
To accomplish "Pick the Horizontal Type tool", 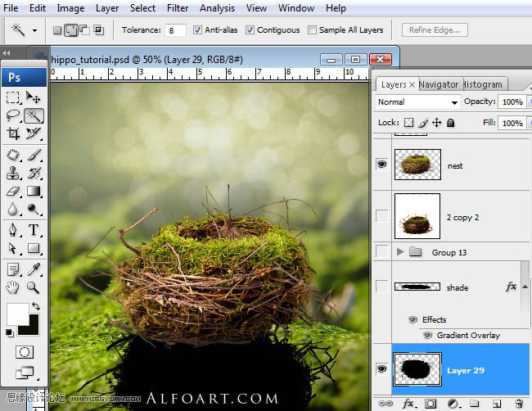I will click(x=34, y=230).
